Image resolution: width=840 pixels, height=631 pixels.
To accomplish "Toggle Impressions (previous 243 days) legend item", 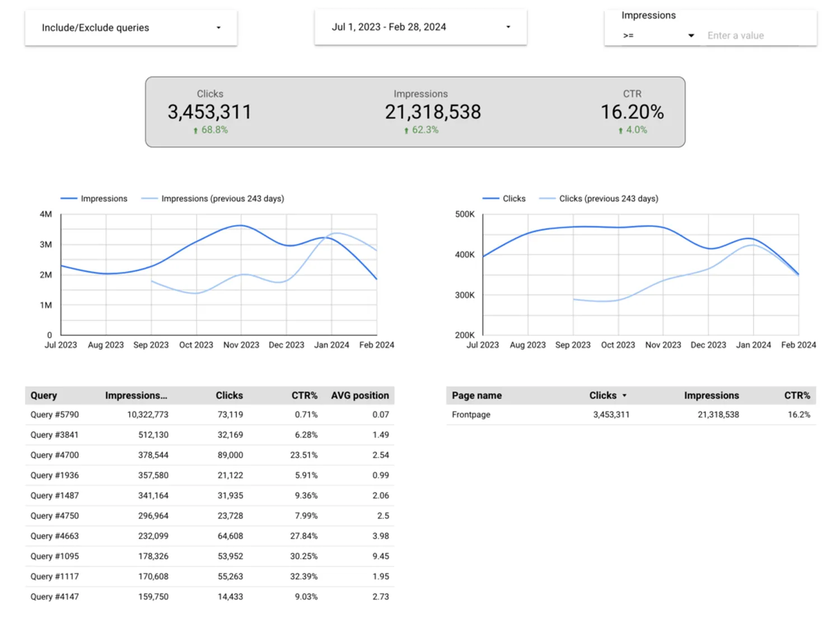I will click(x=213, y=198).
